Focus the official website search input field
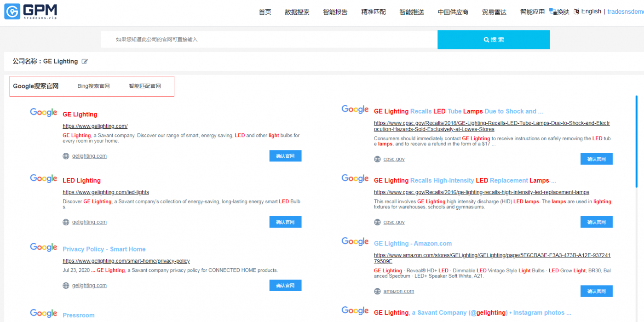The image size is (644, 322). pos(269,40)
